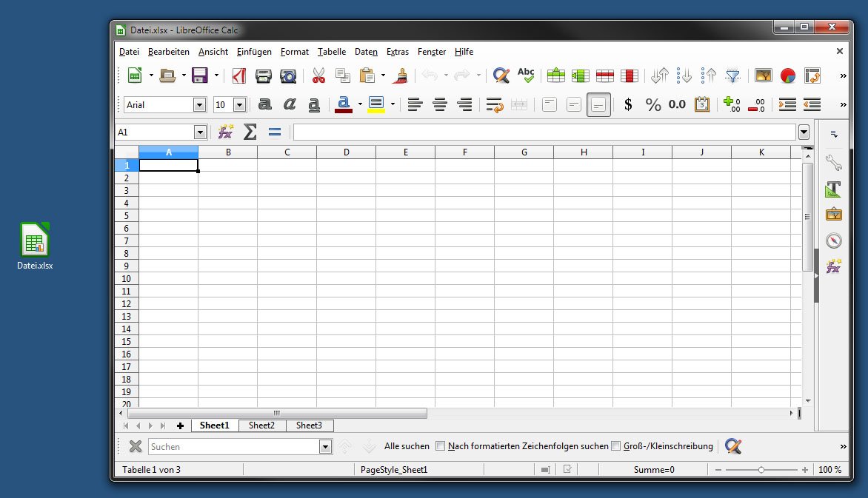Open the Tabelle menu
868x498 pixels.
pyautogui.click(x=332, y=52)
